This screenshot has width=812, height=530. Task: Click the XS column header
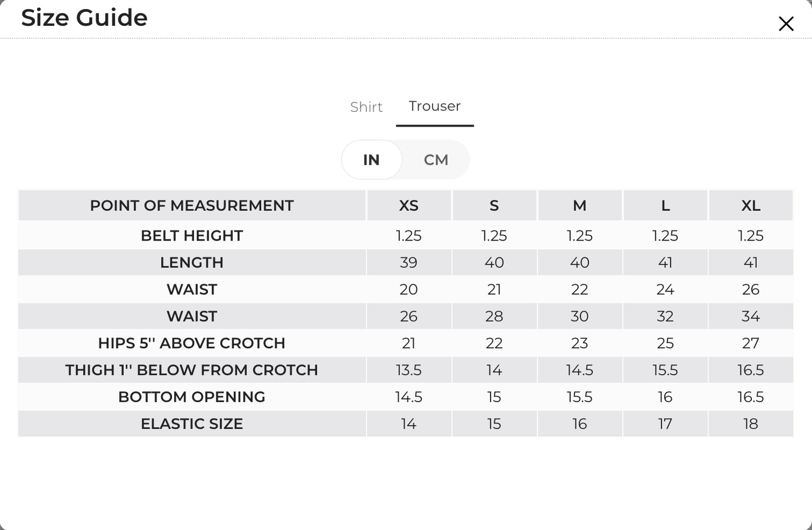tap(409, 205)
